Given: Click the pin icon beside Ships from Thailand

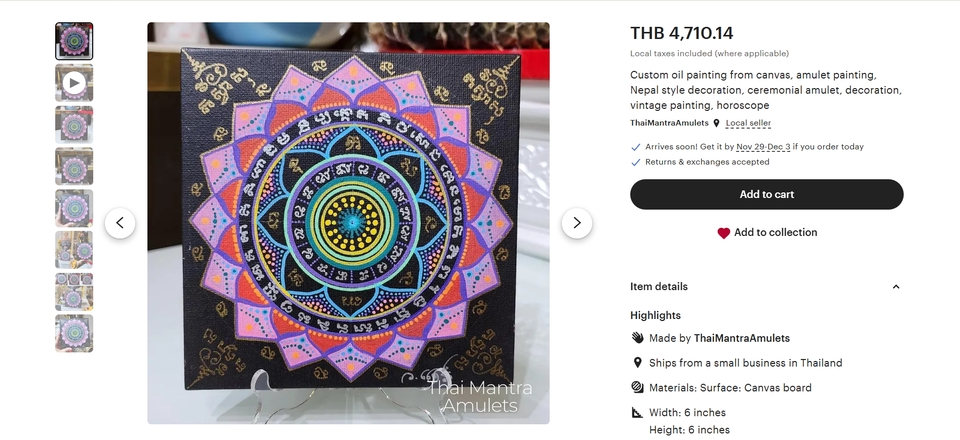Looking at the screenshot, I should pyautogui.click(x=637, y=363).
